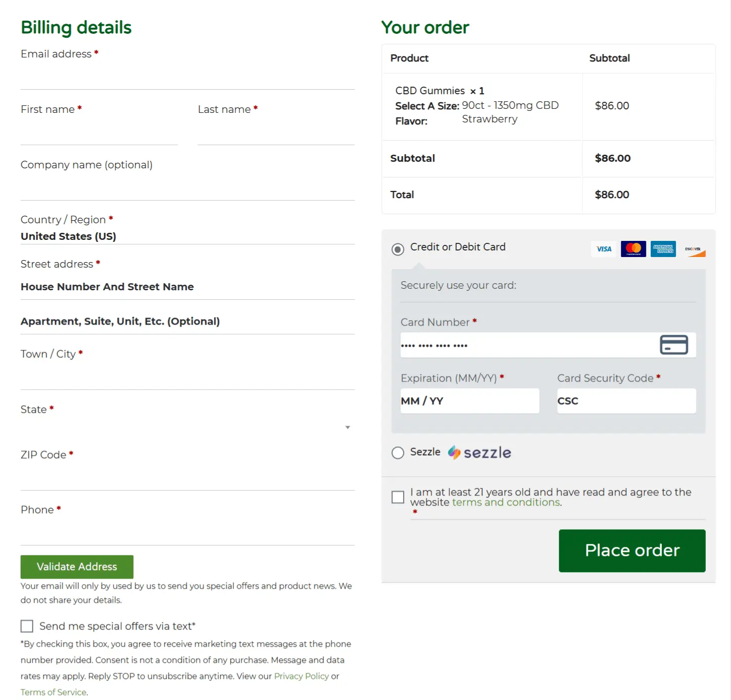This screenshot has width=731, height=700.
Task: View the Privacy Policy
Action: coord(301,676)
